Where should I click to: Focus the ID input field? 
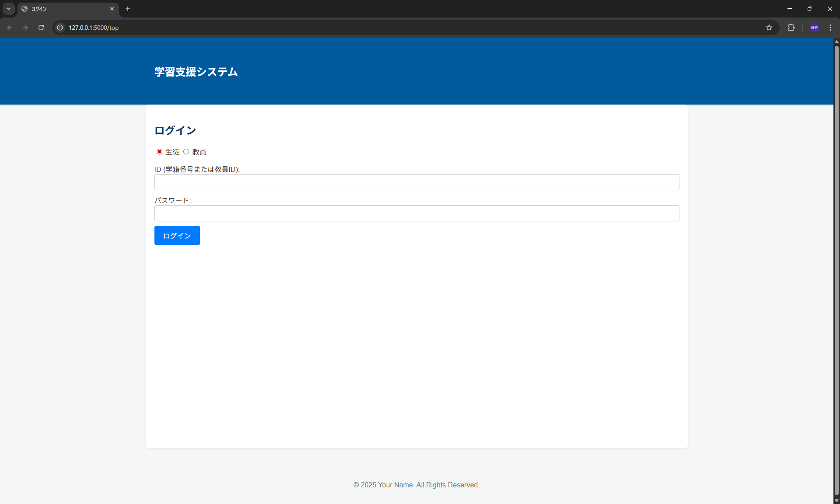[416, 182]
